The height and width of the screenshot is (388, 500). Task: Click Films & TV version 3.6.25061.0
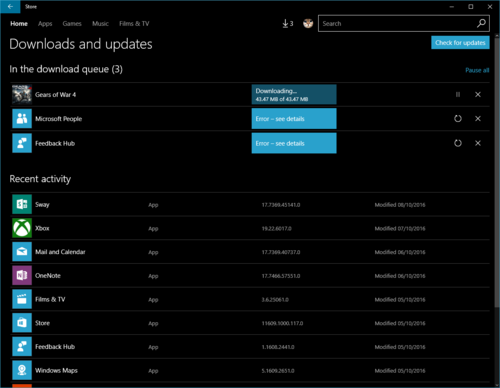(275, 300)
